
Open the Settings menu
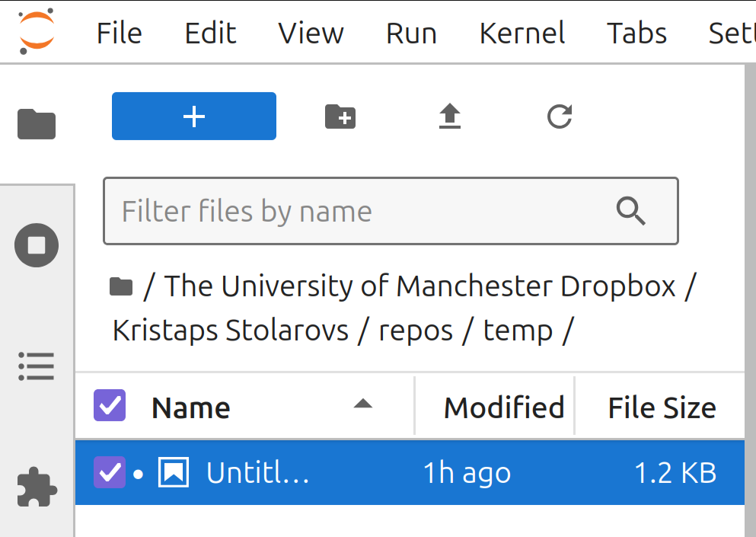point(732,34)
